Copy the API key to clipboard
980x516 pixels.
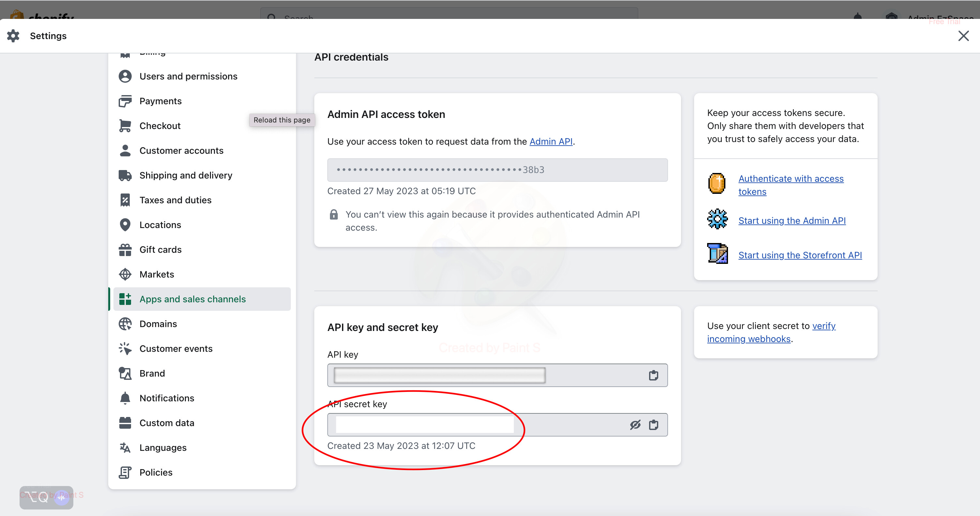click(x=653, y=375)
